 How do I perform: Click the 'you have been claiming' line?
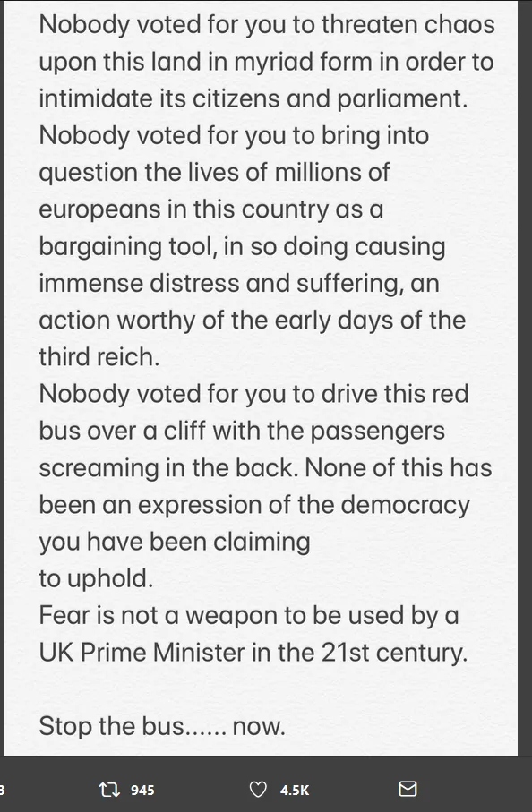pyautogui.click(x=175, y=542)
